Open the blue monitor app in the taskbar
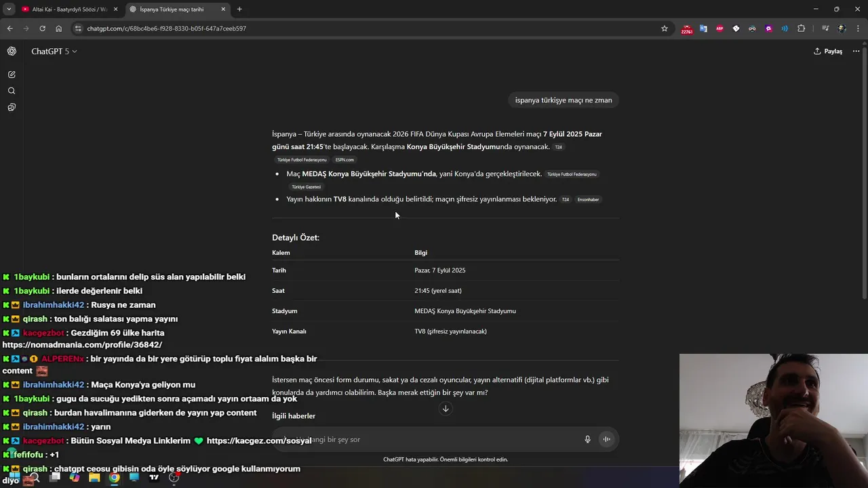The height and width of the screenshot is (488, 868). click(134, 477)
